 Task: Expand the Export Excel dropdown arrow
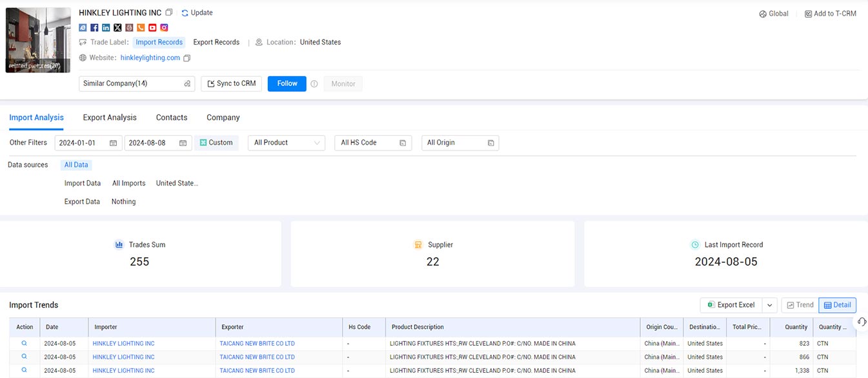(x=769, y=305)
